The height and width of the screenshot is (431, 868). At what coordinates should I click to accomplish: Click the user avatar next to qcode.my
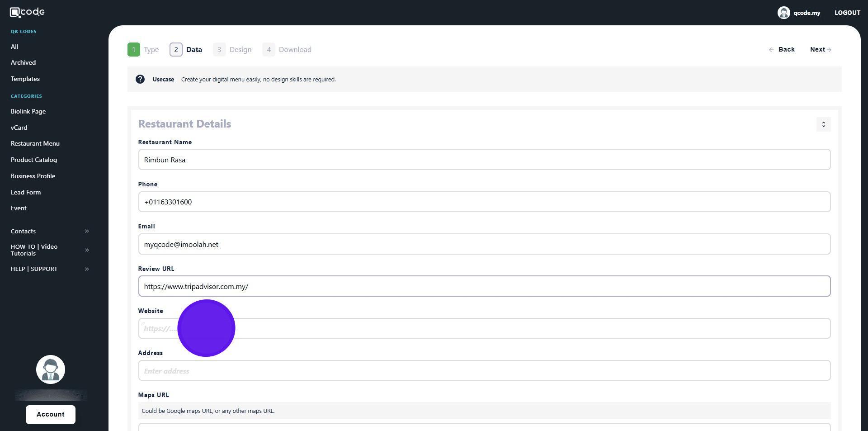coord(783,13)
